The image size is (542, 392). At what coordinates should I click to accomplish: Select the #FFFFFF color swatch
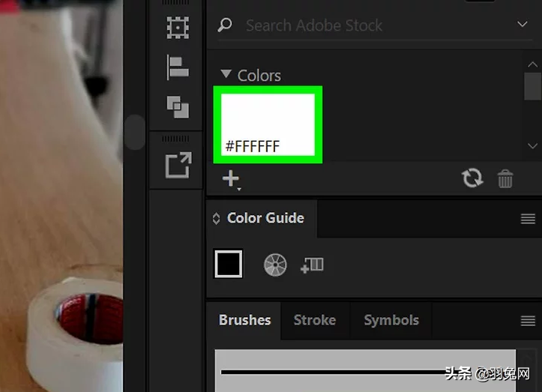[x=268, y=124]
